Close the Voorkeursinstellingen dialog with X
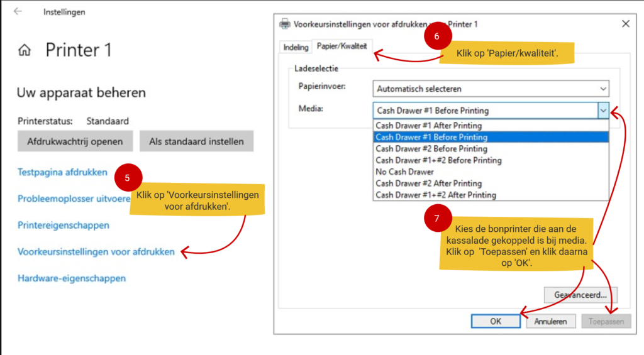 click(625, 24)
